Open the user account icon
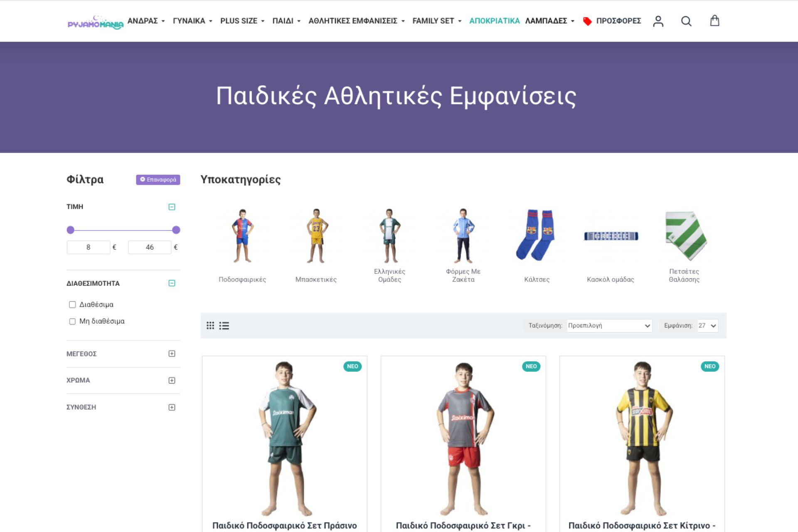This screenshot has height=532, width=798. [658, 21]
